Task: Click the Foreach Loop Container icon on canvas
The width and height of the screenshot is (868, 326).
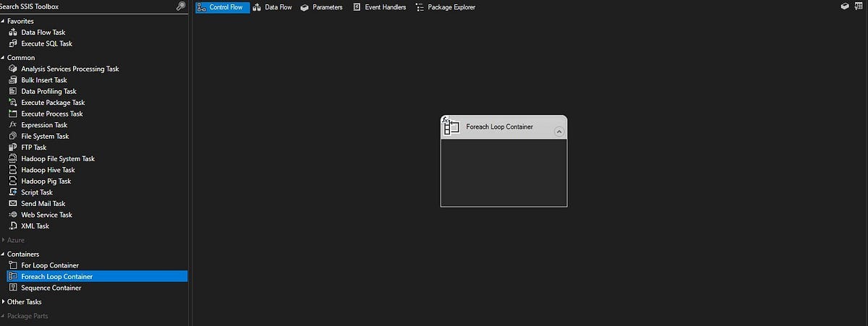Action: 451,126
